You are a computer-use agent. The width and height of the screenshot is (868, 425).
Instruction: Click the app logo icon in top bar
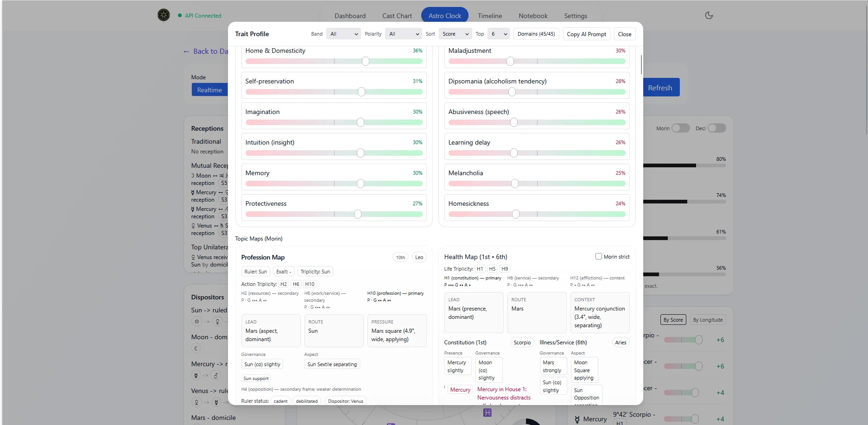pyautogui.click(x=164, y=15)
